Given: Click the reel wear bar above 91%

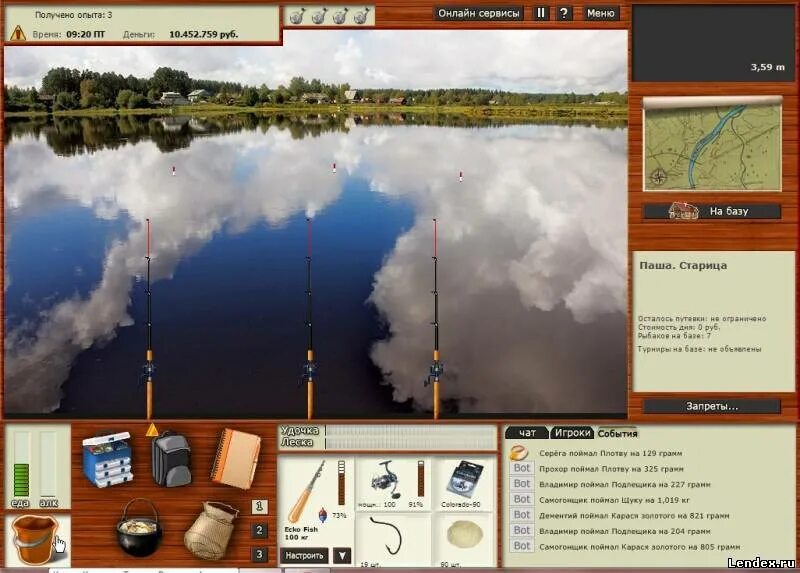Looking at the screenshot, I should 421,479.
